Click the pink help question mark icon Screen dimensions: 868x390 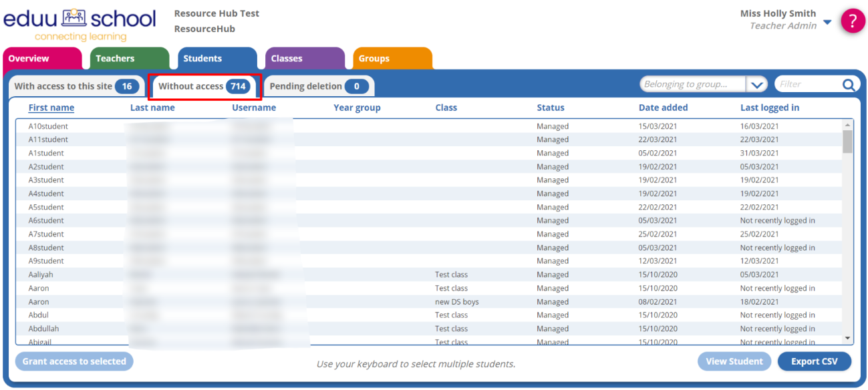pos(853,21)
